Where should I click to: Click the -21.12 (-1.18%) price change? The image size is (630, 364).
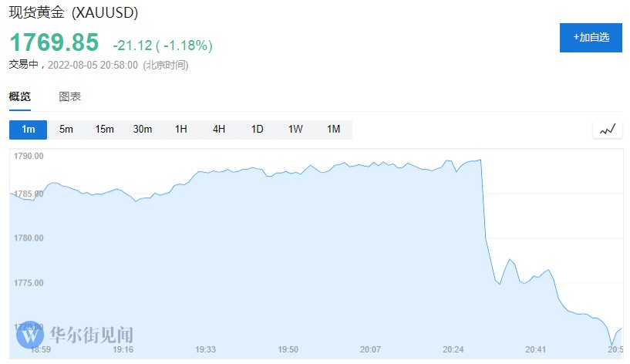pos(162,45)
